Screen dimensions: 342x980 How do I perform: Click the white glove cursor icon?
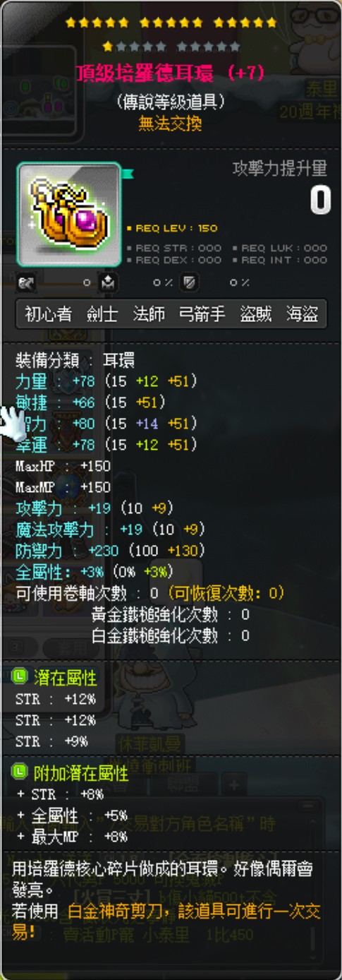click(11, 424)
